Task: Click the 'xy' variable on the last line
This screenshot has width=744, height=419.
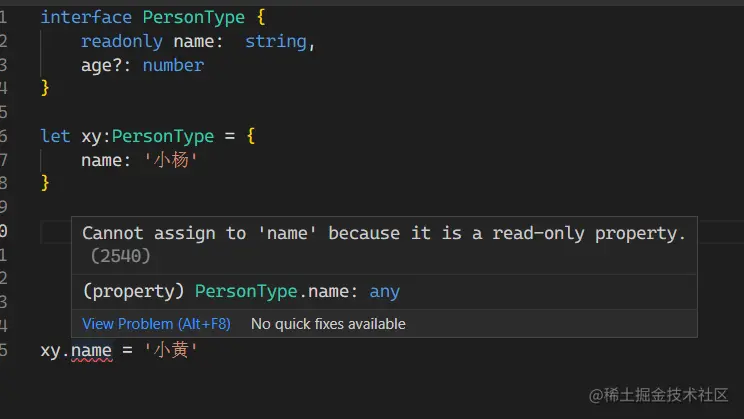Action: [50, 351]
